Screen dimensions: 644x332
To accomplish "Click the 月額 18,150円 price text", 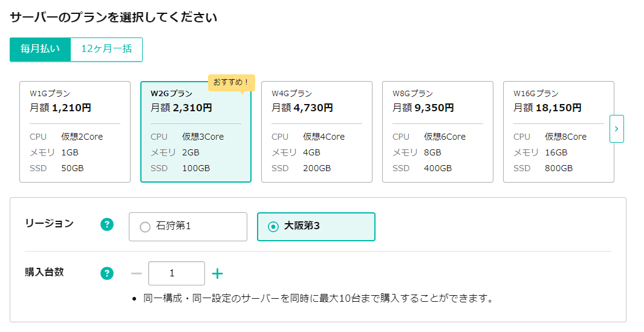I will (547, 108).
